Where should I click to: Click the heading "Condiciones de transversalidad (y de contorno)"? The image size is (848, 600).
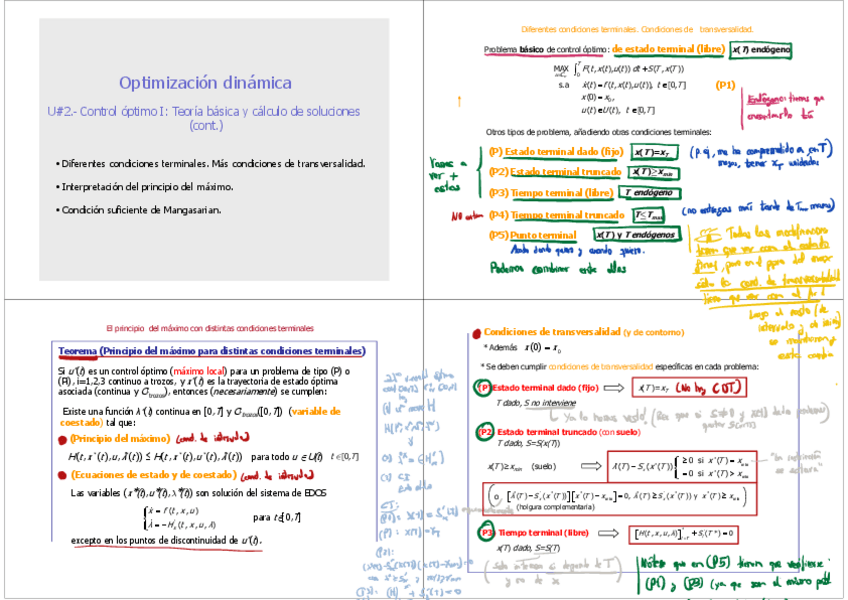(584, 332)
